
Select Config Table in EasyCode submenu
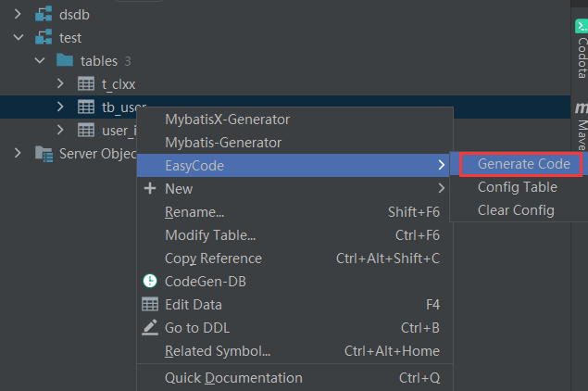coord(518,187)
